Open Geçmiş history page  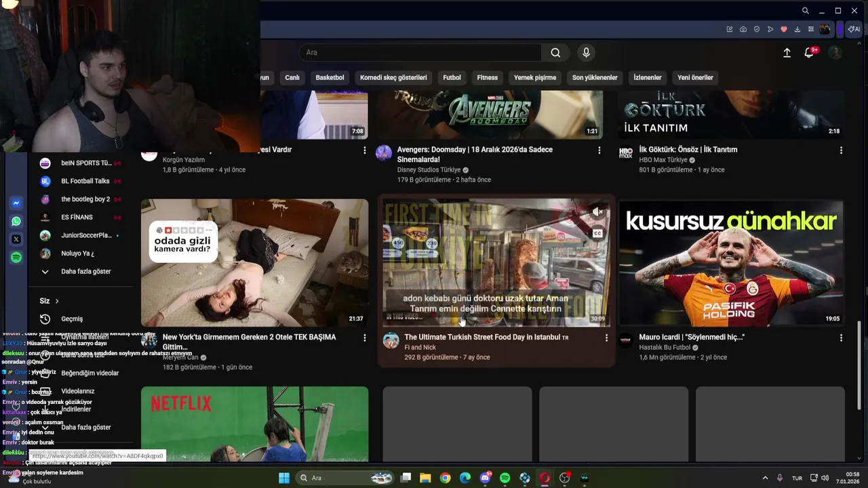pyautogui.click(x=71, y=319)
